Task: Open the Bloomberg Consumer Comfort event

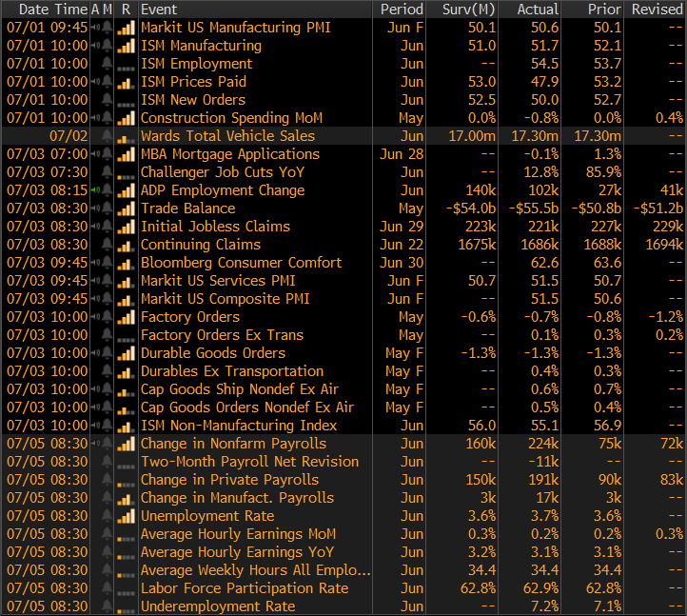Action: [241, 263]
